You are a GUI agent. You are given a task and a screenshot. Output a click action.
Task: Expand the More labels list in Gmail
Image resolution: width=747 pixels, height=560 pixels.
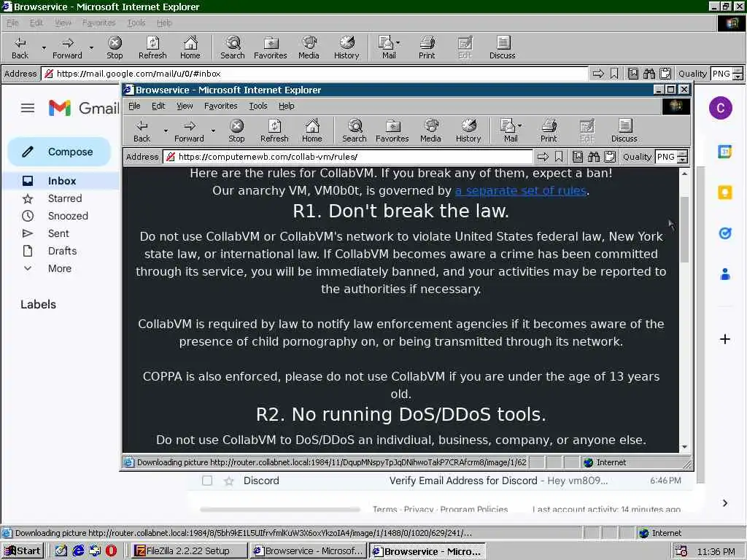tap(59, 268)
